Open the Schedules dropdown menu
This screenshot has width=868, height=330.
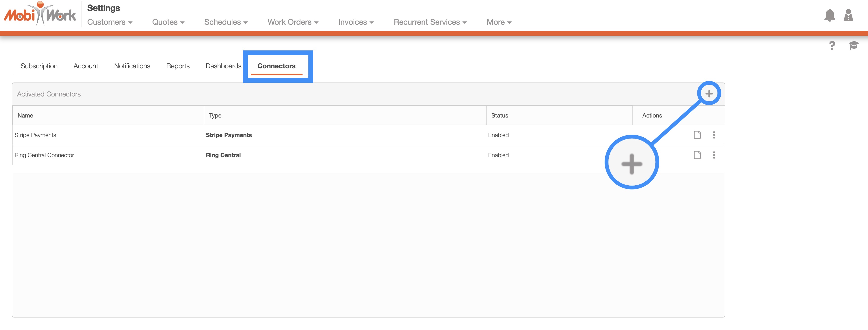coord(226,22)
